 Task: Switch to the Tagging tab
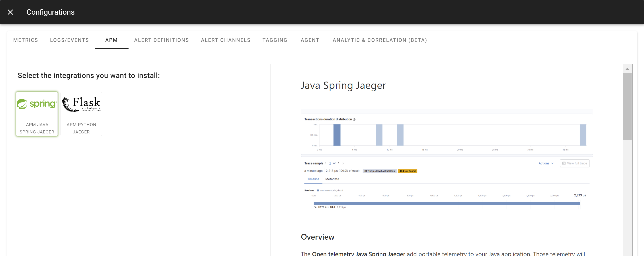(x=275, y=40)
